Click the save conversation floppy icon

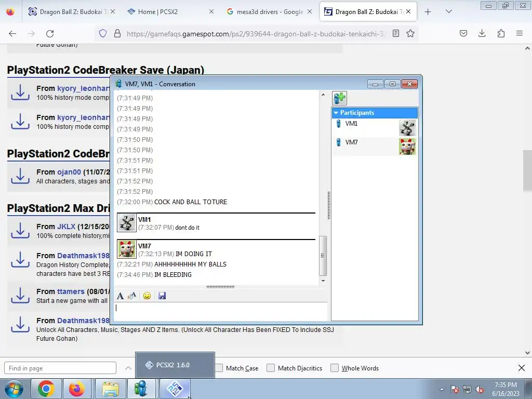(162, 296)
